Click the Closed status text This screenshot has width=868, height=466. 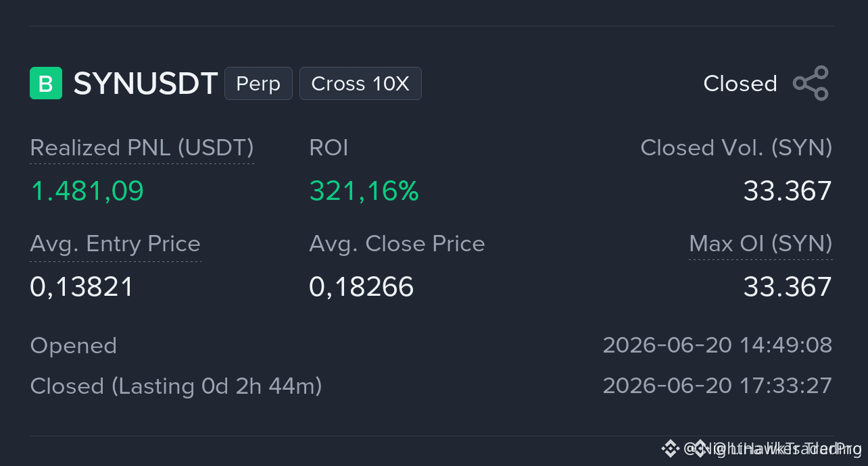[740, 84]
